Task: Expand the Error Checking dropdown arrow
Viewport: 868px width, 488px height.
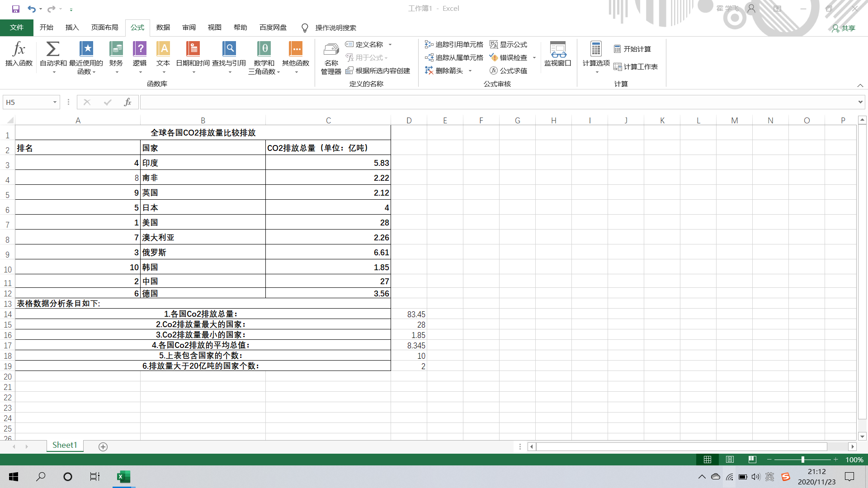Action: click(x=534, y=57)
